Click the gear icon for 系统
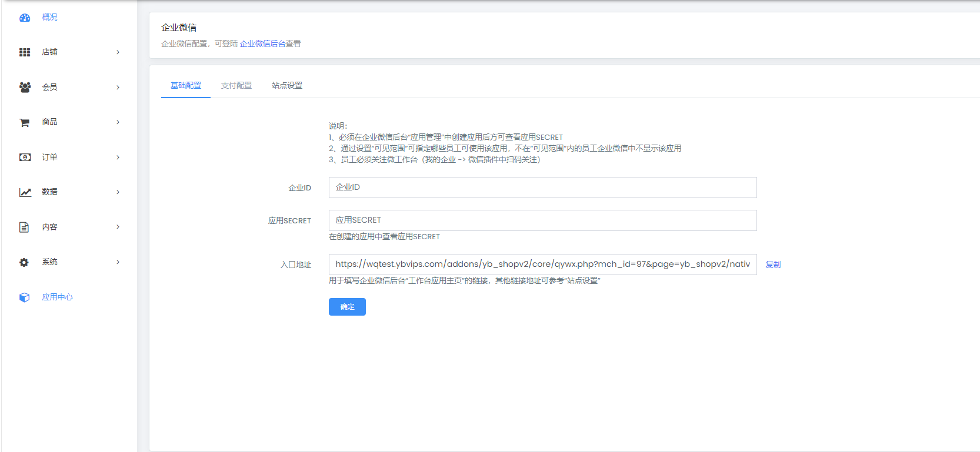Image resolution: width=980 pixels, height=452 pixels. (24, 262)
